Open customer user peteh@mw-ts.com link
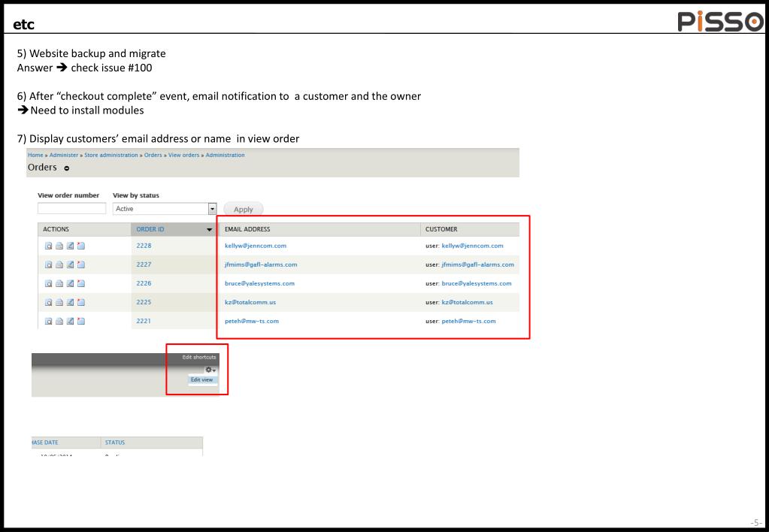Screen dimensions: 769x532 coord(468,321)
